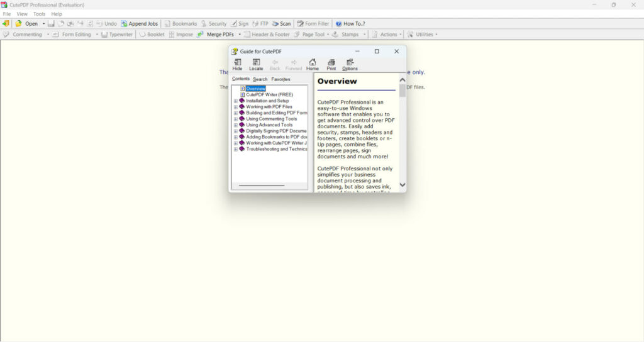Open the Bookmarks tool
The width and height of the screenshot is (644, 342).
click(x=180, y=24)
